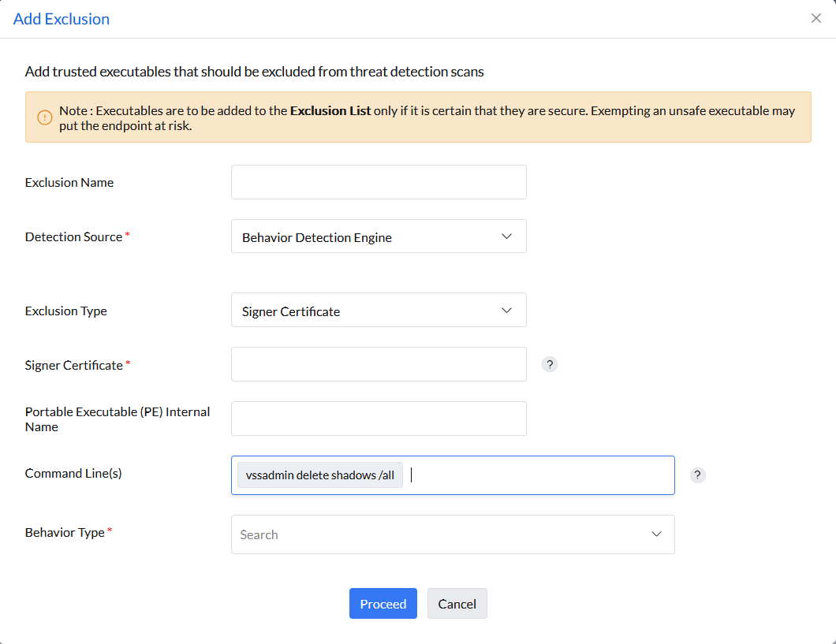The image size is (836, 644).
Task: Click the Add Exclusion title text
Action: [62, 18]
